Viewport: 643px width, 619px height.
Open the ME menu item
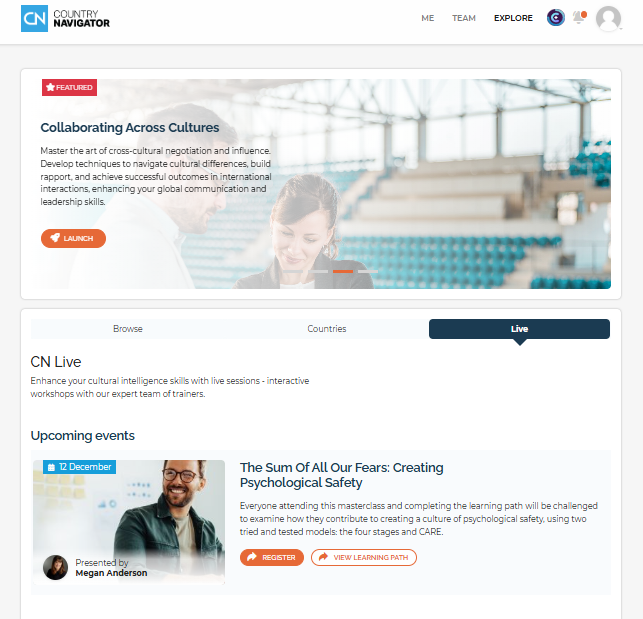pyautogui.click(x=428, y=18)
